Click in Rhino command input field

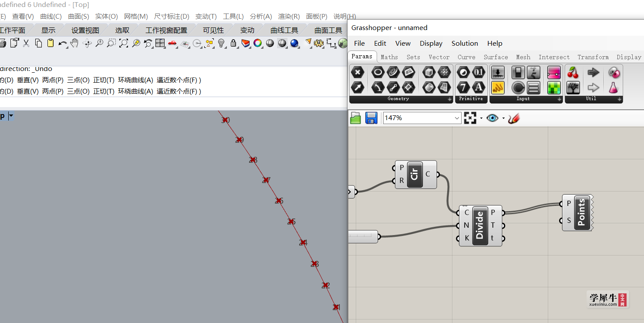point(174,102)
